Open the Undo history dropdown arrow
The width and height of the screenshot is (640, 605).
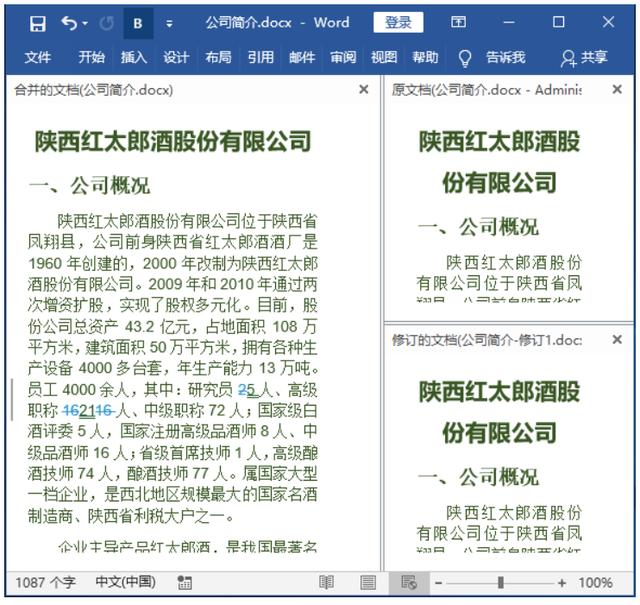click(85, 23)
